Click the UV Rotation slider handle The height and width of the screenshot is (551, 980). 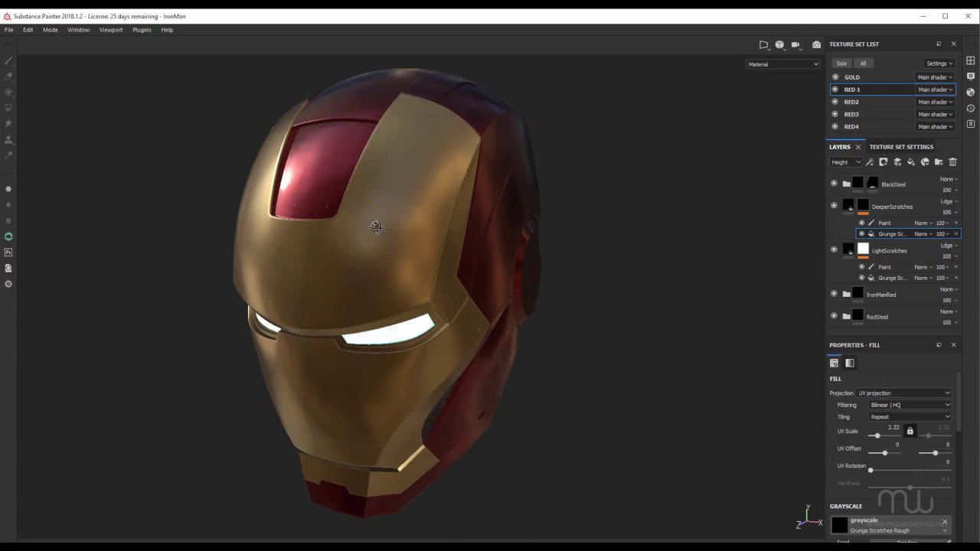(x=871, y=470)
